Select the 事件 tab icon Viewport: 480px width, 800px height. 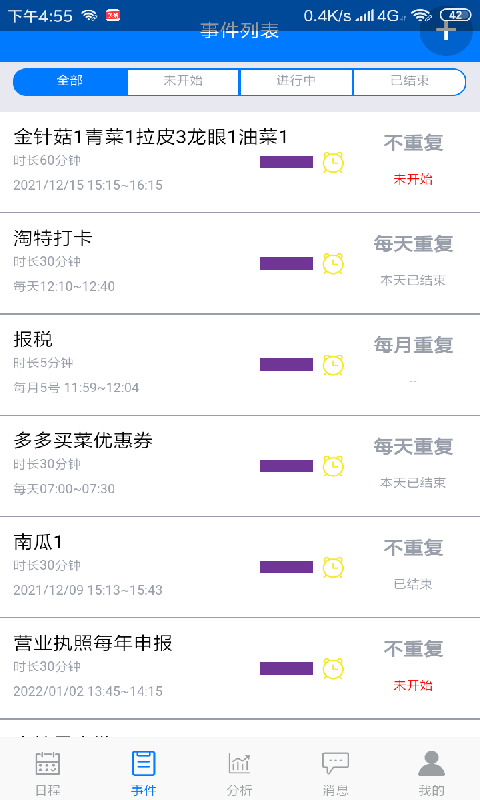click(x=144, y=764)
